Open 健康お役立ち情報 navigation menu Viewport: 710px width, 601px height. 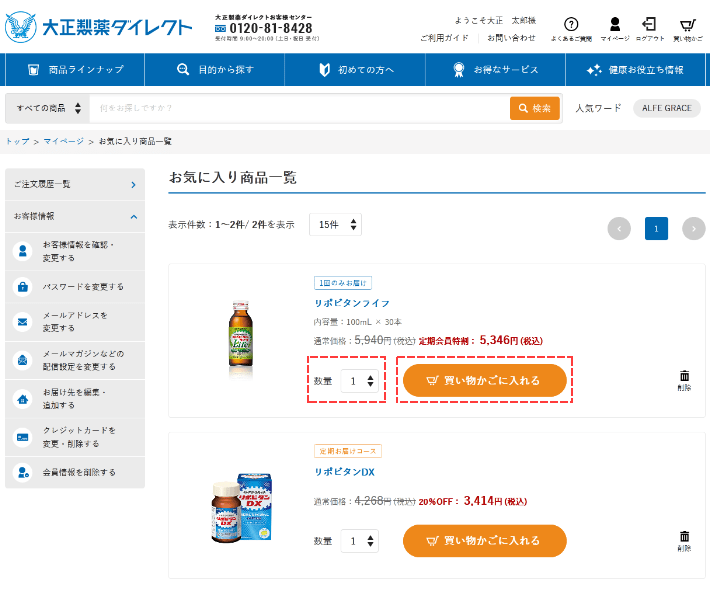(635, 70)
